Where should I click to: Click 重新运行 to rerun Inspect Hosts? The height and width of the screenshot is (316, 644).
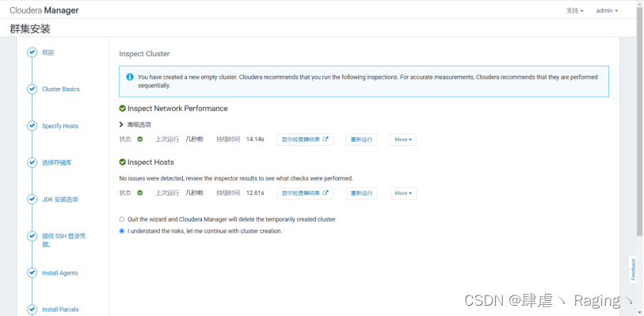[x=361, y=193]
